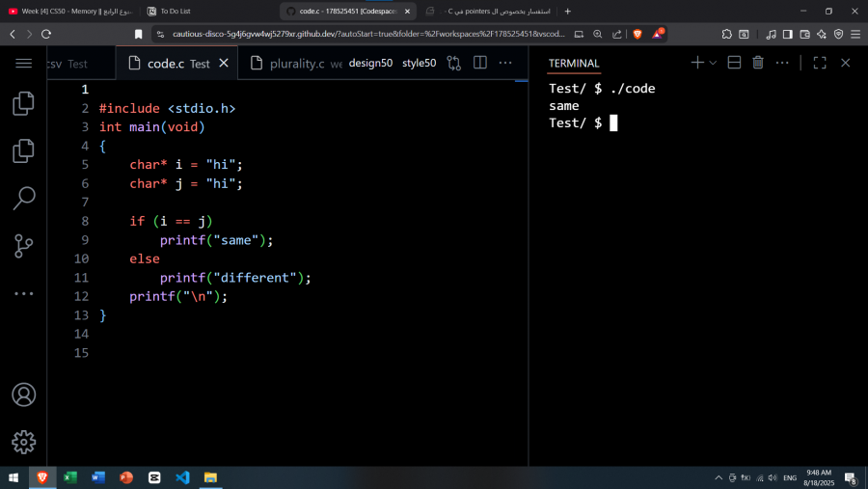This screenshot has width=868, height=489.
Task: Click the "same" output line in terminal
Action: point(563,106)
